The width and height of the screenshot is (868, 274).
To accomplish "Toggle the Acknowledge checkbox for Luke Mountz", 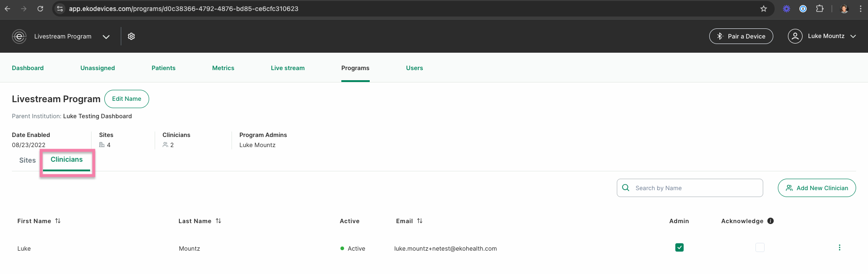I will pos(760,247).
